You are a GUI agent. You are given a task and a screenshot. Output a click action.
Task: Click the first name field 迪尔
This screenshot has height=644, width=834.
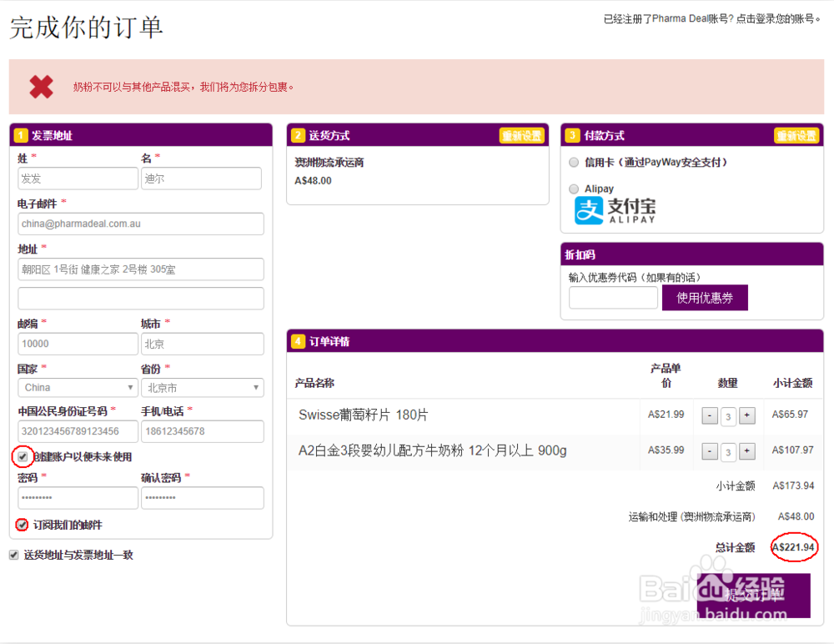tap(202, 179)
